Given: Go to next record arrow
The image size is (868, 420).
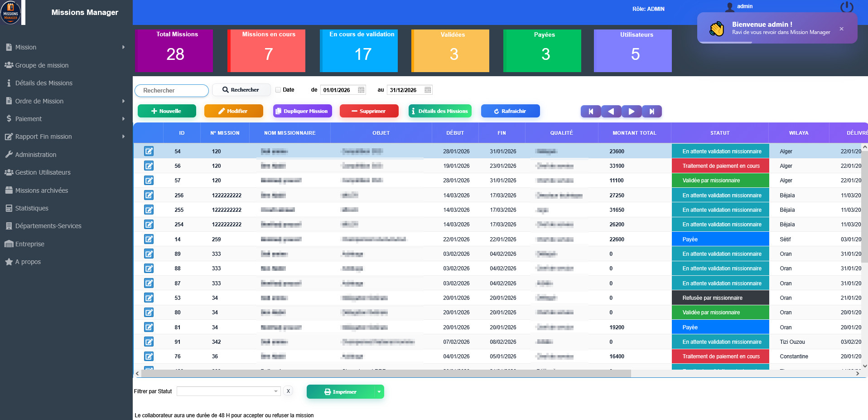Looking at the screenshot, I should tap(631, 112).
